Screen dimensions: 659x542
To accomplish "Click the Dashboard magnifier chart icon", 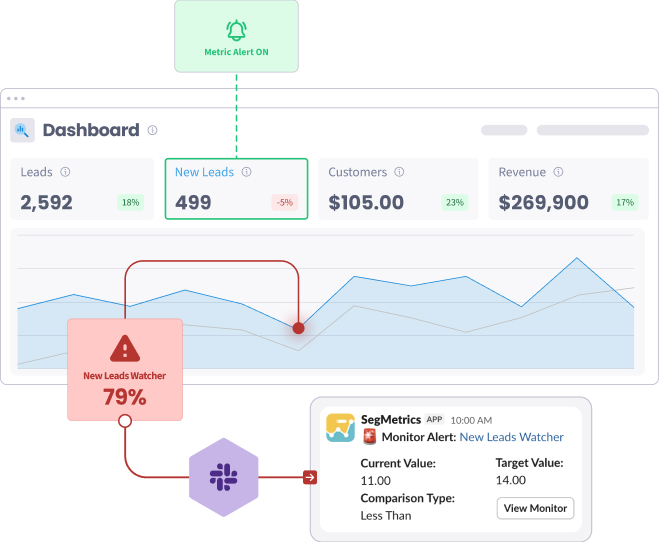I will click(22, 130).
